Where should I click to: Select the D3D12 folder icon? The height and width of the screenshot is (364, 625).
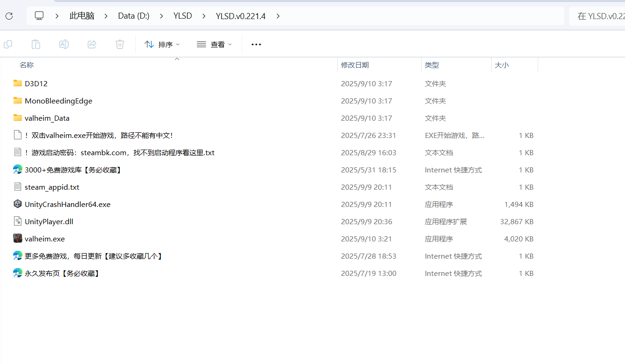pos(18,83)
